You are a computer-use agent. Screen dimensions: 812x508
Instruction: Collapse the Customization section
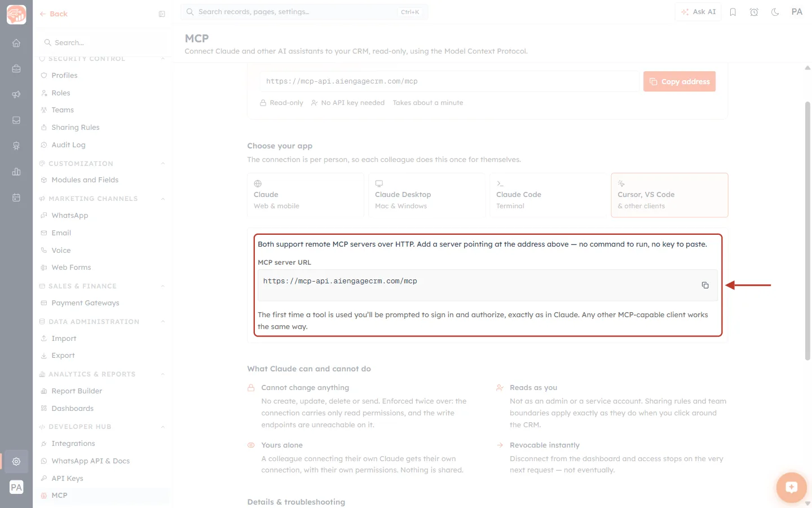pyautogui.click(x=162, y=164)
